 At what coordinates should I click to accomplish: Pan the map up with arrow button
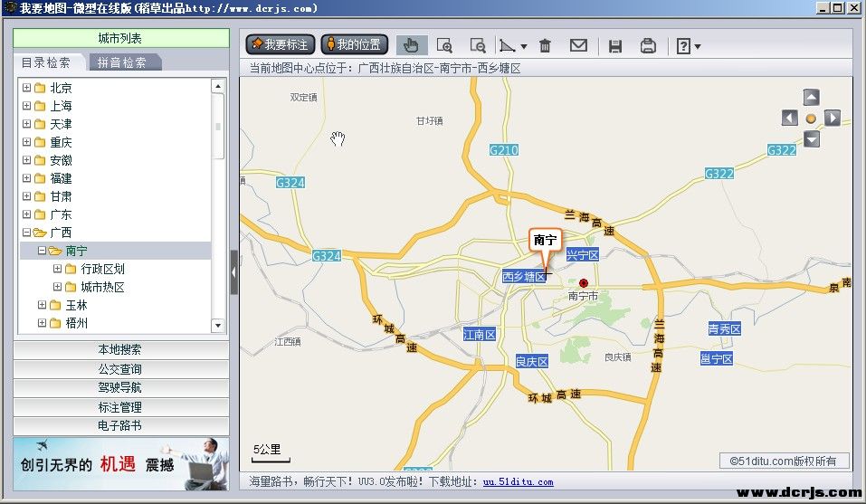(x=812, y=98)
